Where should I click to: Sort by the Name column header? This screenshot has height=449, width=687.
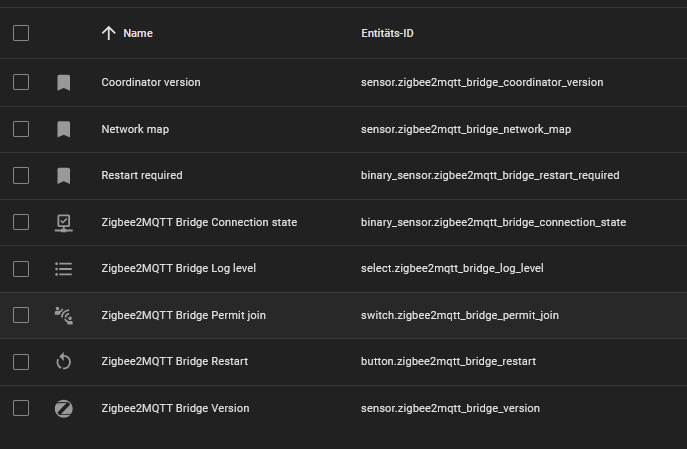[x=138, y=33]
